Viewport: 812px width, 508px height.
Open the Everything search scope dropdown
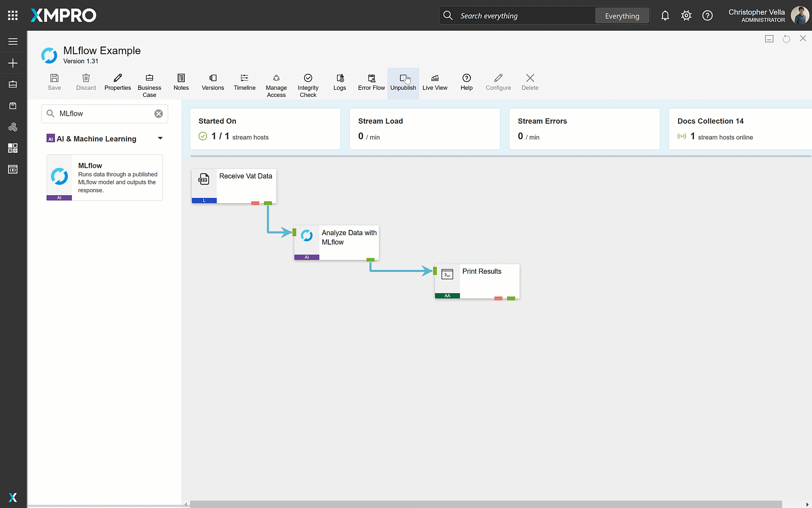(x=622, y=15)
